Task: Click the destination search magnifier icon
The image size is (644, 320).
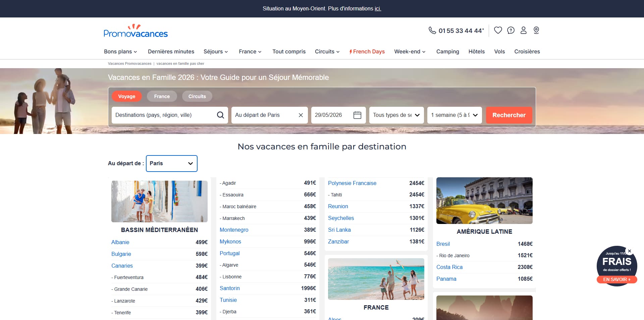Action: click(220, 115)
